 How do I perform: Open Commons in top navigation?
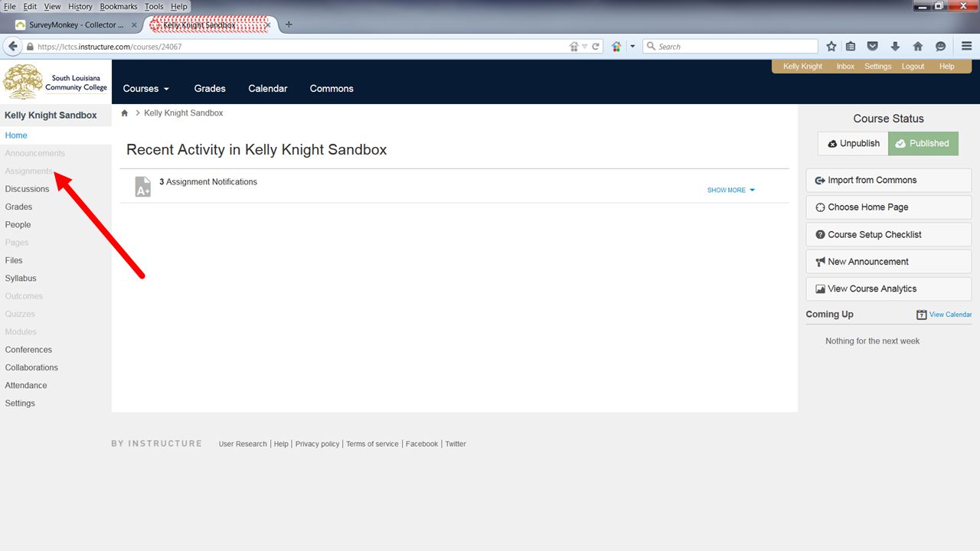pos(332,89)
